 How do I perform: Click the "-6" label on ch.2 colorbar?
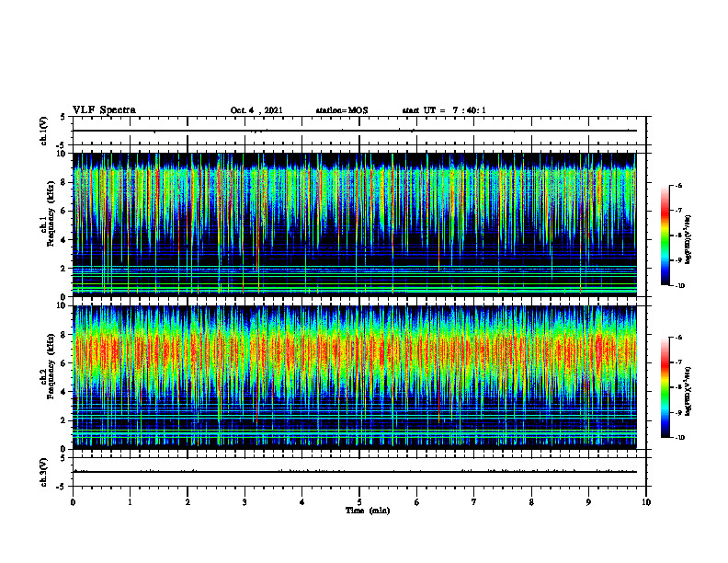tap(678, 338)
